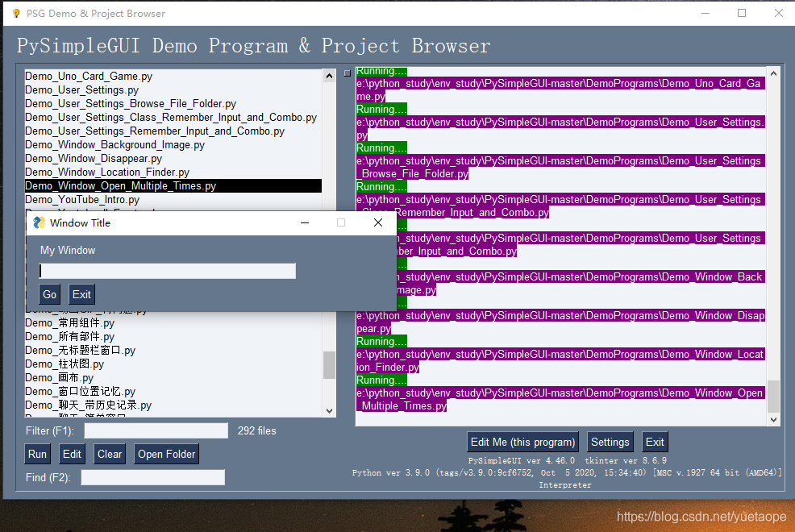Screen dimensions: 795x532
Task: Click the small pane handle square left of output
Action: [348, 73]
